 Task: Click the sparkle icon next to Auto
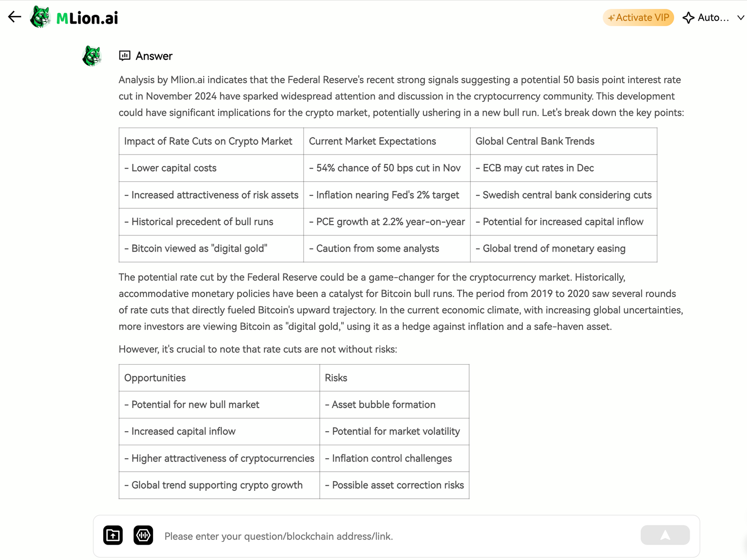(x=688, y=18)
